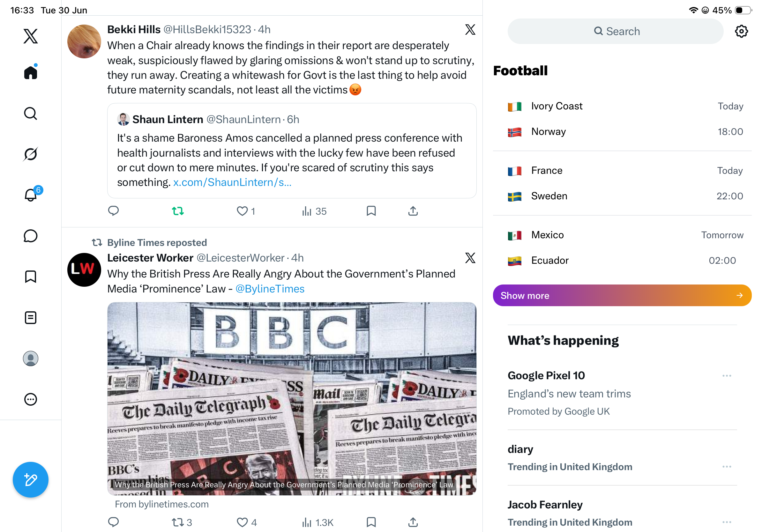
Task: Open the Lists icon in sidebar
Action: tap(31, 318)
